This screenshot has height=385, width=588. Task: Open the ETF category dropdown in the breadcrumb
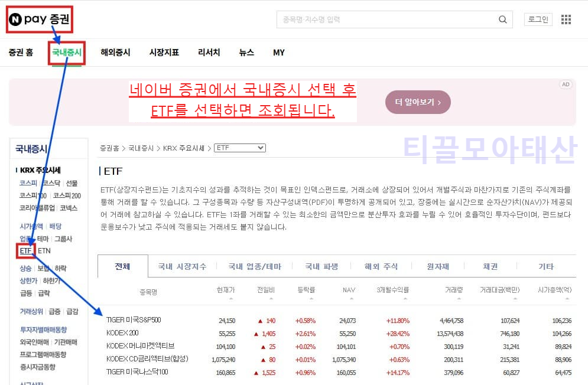pyautogui.click(x=239, y=148)
